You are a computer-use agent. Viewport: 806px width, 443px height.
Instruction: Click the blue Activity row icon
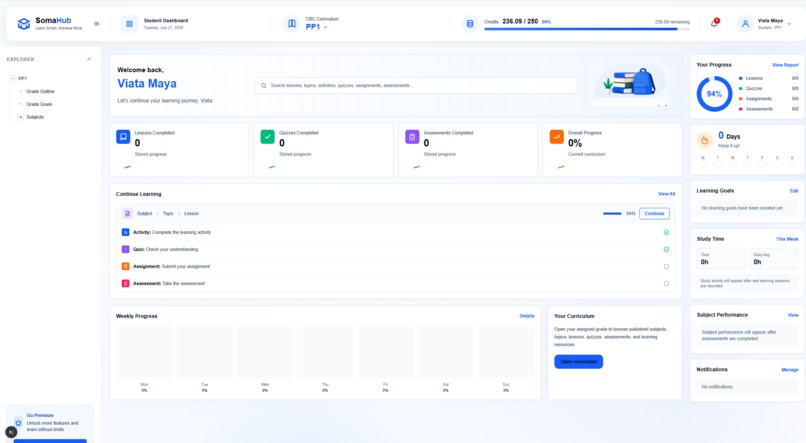point(125,232)
